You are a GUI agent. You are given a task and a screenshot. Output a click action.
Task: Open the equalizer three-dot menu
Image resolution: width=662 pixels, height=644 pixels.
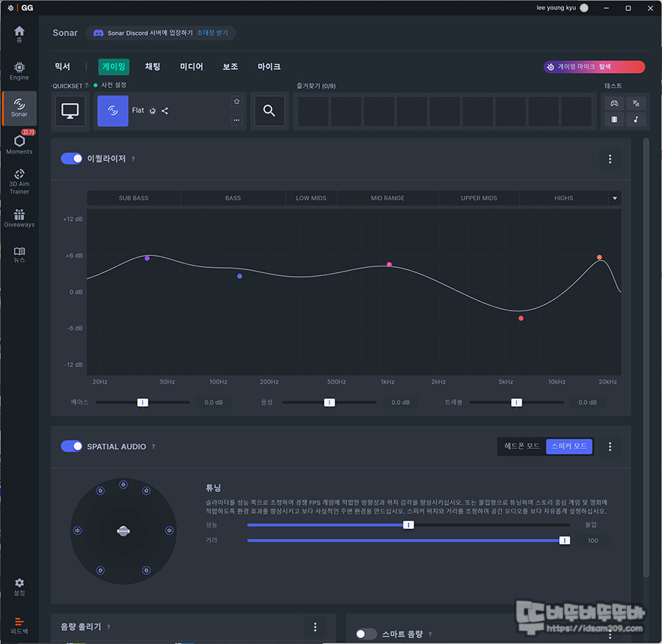(610, 159)
